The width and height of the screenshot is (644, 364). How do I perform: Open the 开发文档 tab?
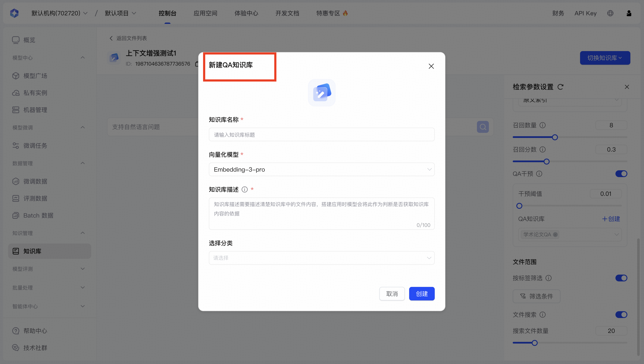pyautogui.click(x=287, y=13)
